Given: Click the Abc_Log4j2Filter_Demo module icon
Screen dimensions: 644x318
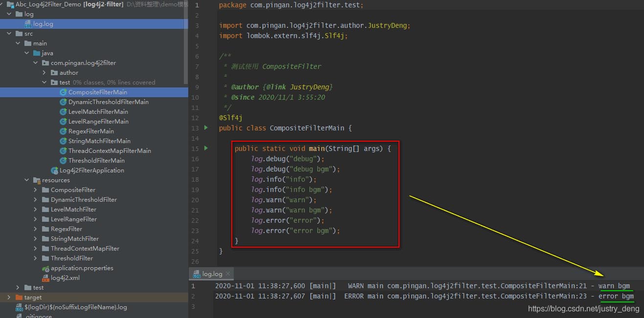Looking at the screenshot, I should [10, 4].
